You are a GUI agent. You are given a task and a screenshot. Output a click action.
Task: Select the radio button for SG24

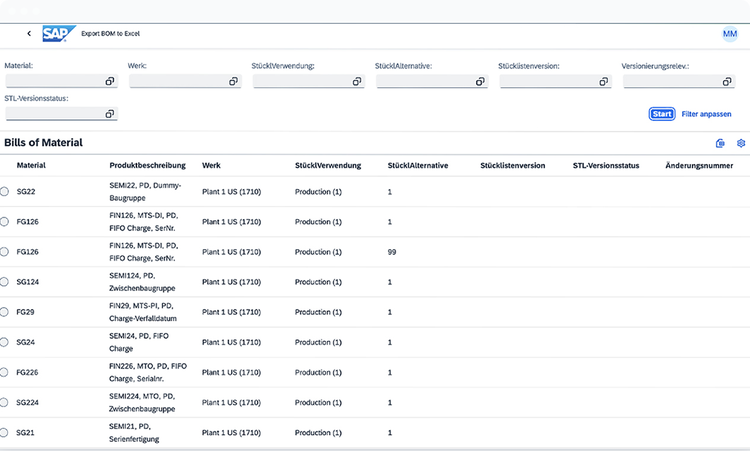4,342
